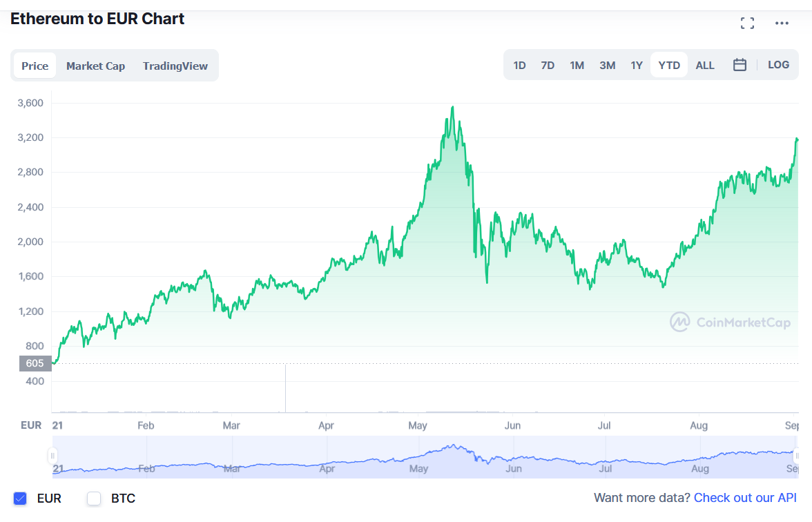Screen dimensions: 812x522
Task: Open the Check out our API link
Action: pos(744,498)
